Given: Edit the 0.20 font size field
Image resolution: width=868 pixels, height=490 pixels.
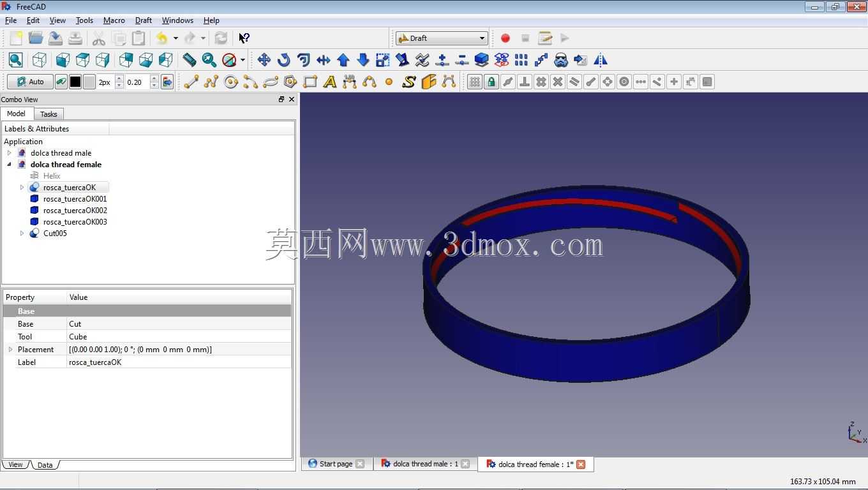Looking at the screenshot, I should [x=137, y=82].
